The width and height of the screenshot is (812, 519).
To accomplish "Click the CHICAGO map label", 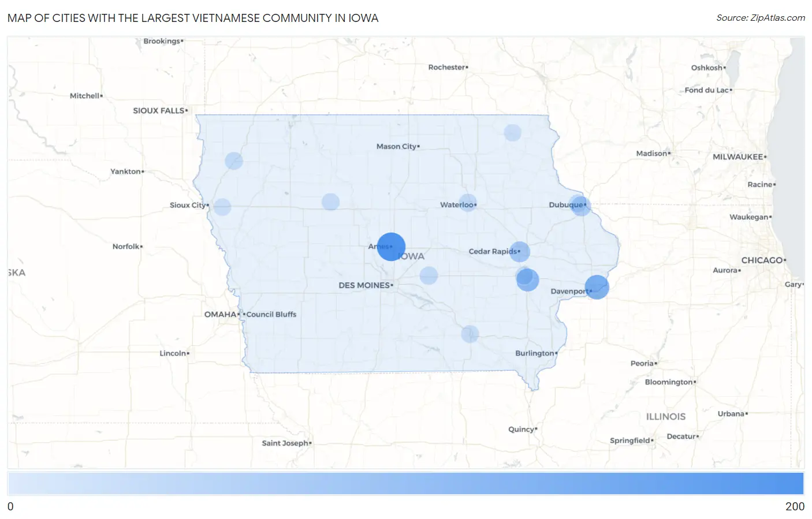I will pyautogui.click(x=762, y=260).
